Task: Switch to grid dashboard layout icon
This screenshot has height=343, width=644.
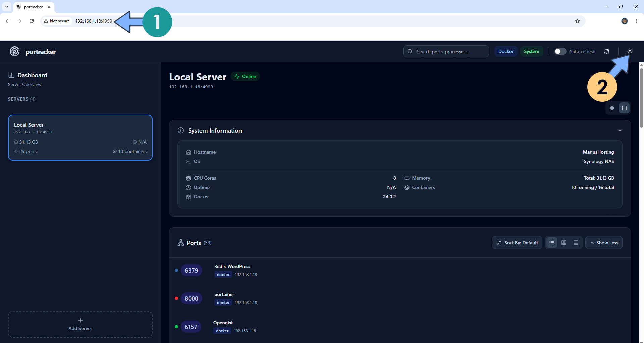Action: (x=612, y=108)
